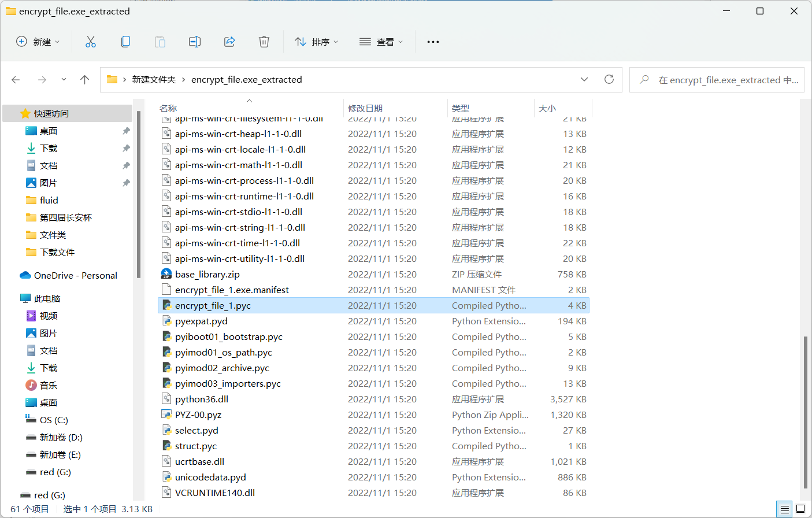Screen dimensions: 812x518
Task: Open recent locations dropdown arrow
Action: (64, 80)
